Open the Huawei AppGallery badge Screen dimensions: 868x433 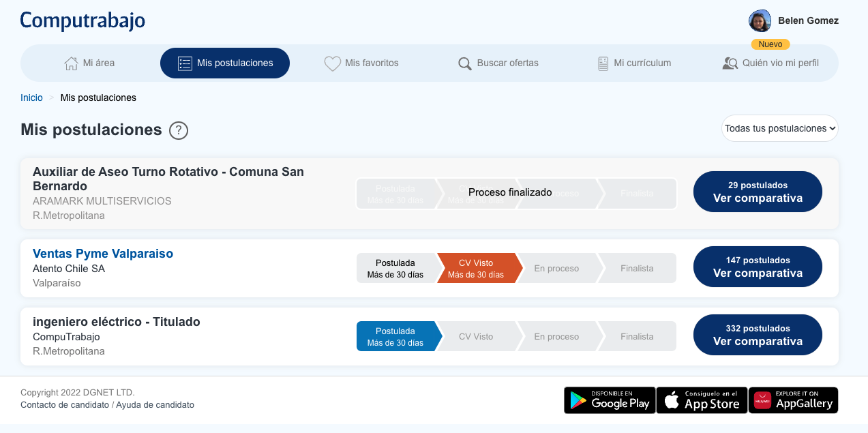point(793,400)
